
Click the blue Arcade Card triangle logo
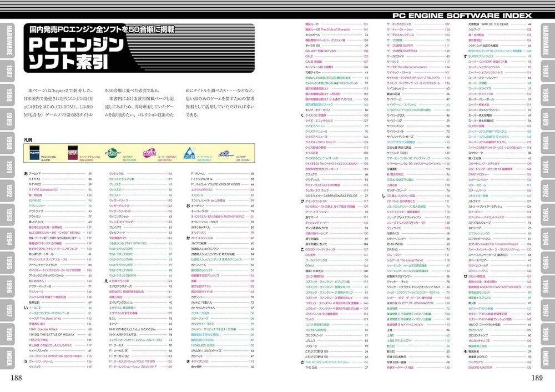(189, 153)
